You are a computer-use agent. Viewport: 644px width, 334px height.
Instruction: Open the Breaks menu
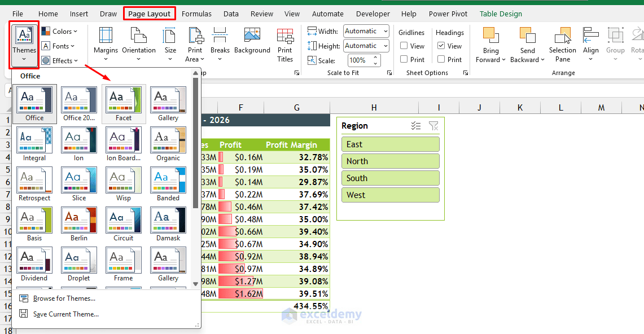coord(220,45)
